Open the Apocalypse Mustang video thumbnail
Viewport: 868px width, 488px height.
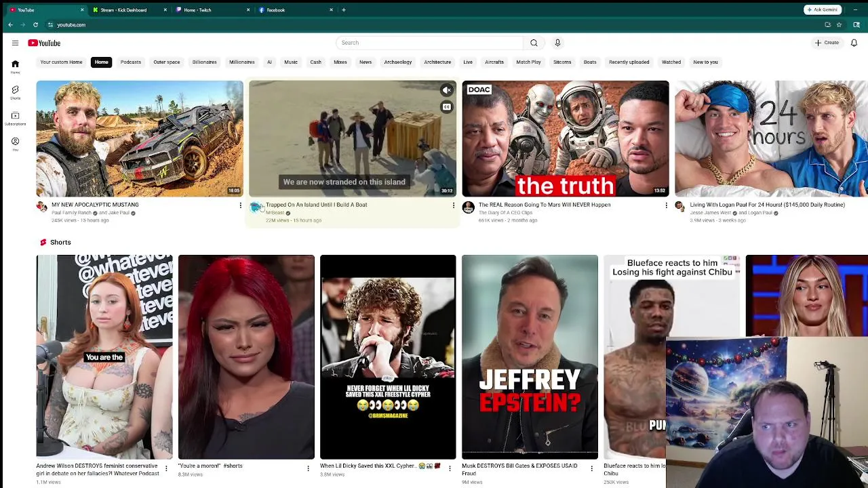point(140,138)
